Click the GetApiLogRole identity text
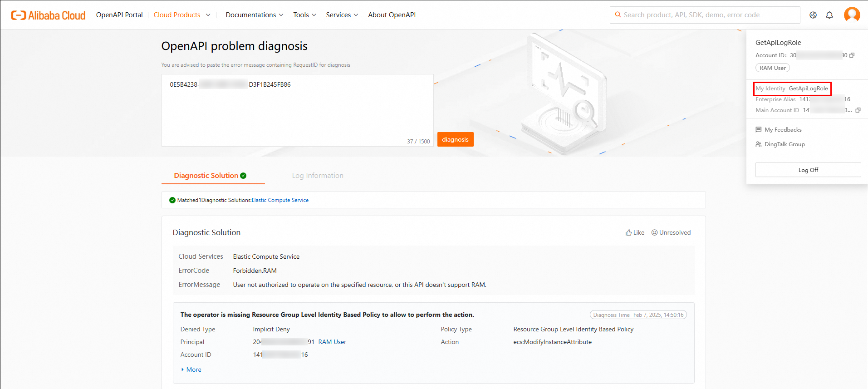The width and height of the screenshot is (868, 389). [808, 89]
